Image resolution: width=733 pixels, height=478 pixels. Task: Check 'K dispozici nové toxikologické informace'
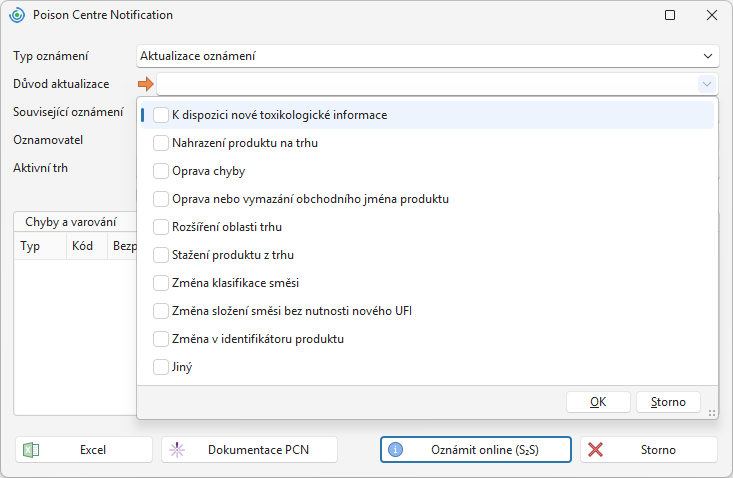[161, 115]
